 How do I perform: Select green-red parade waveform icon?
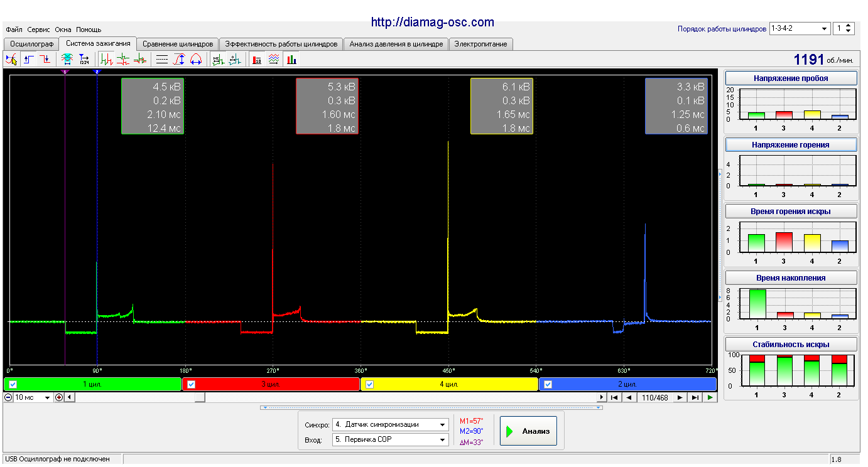pyautogui.click(x=107, y=60)
